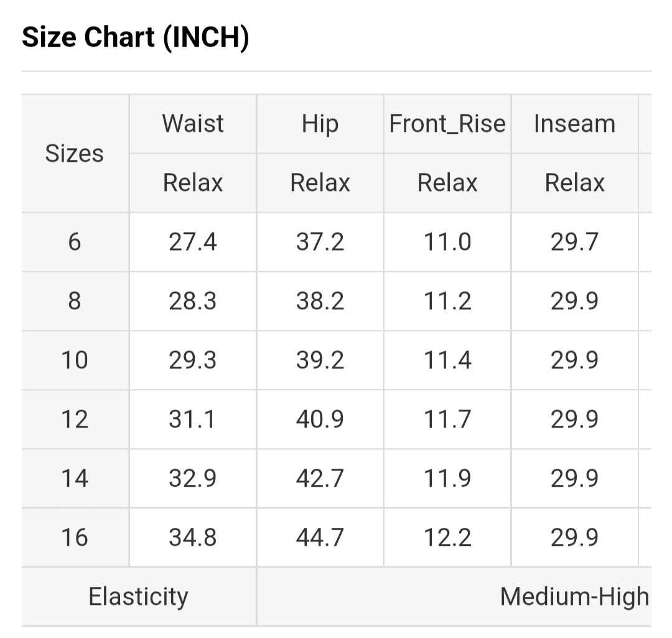
Task: Click waist value 27.4
Action: (x=193, y=242)
